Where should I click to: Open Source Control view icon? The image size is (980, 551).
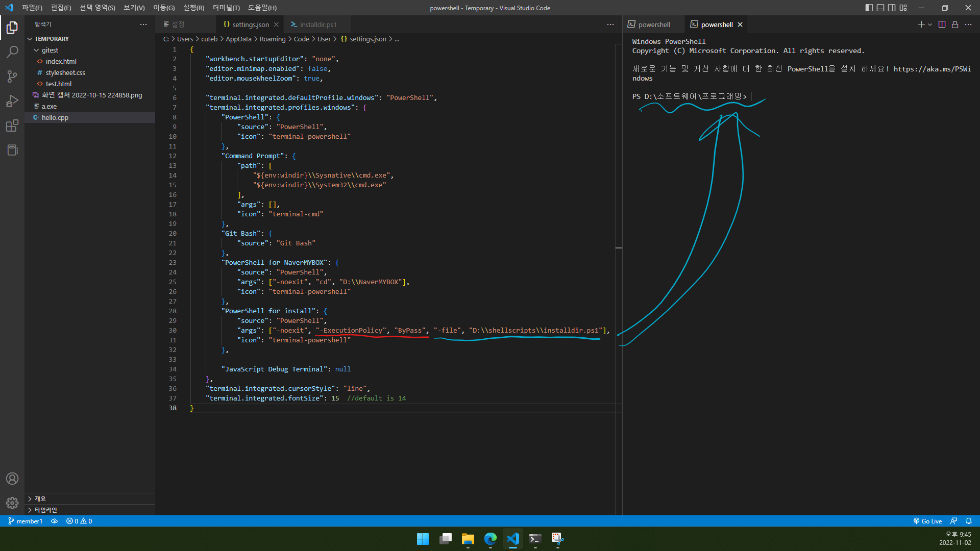12,77
